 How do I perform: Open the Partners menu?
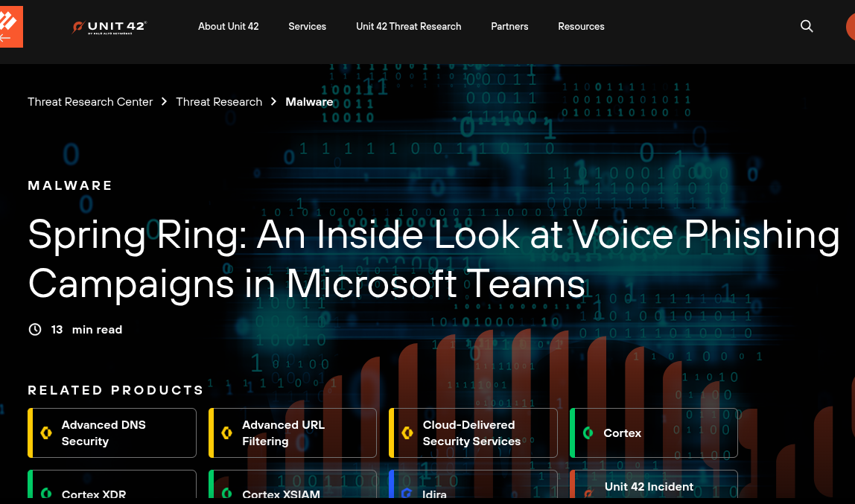point(509,26)
